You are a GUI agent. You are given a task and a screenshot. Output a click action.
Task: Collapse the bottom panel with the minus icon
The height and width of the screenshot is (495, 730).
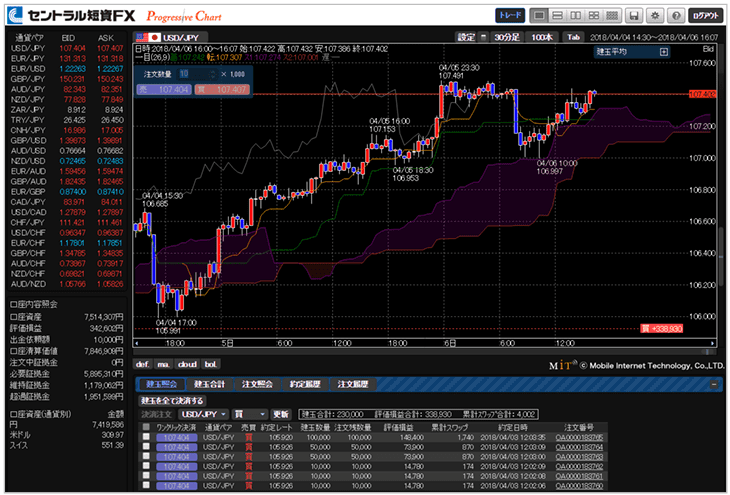point(714,385)
